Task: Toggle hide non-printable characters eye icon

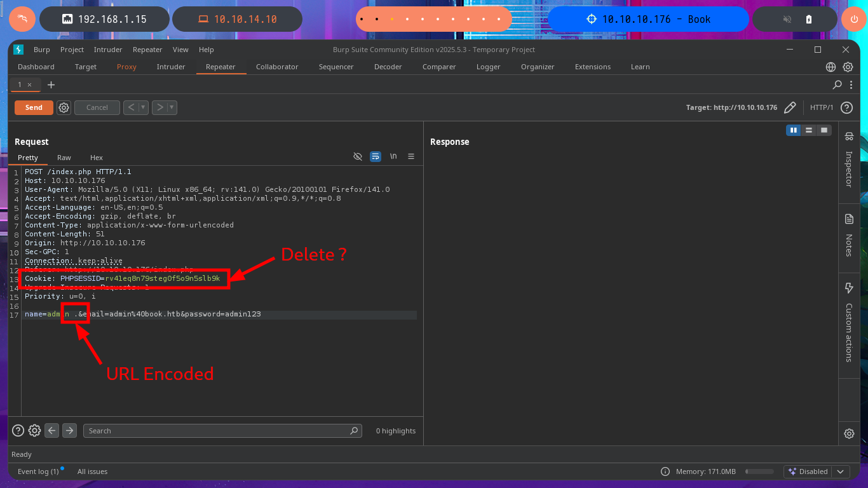Action: tap(358, 156)
